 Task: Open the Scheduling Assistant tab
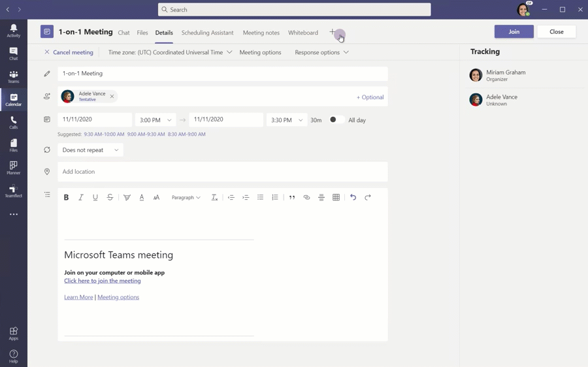coord(207,33)
